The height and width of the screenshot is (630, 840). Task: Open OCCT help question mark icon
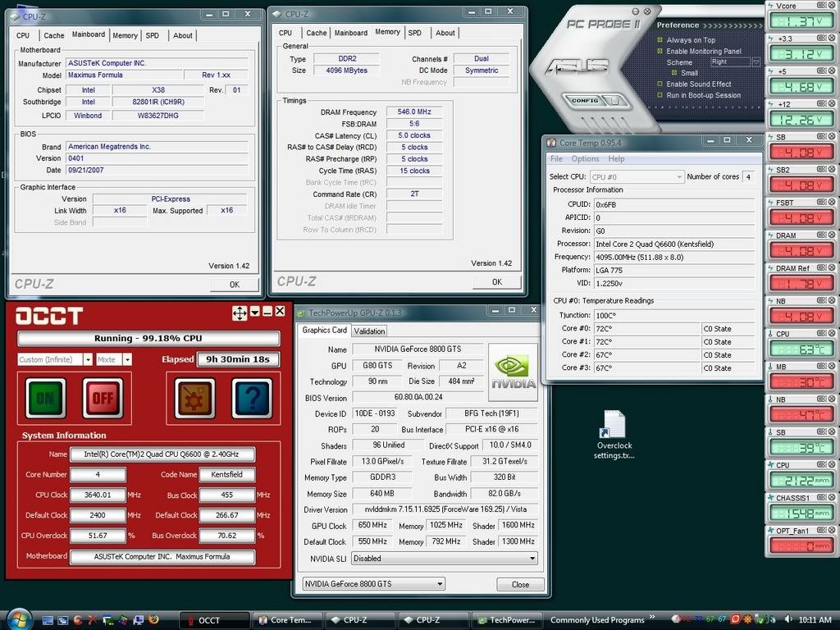pyautogui.click(x=252, y=398)
